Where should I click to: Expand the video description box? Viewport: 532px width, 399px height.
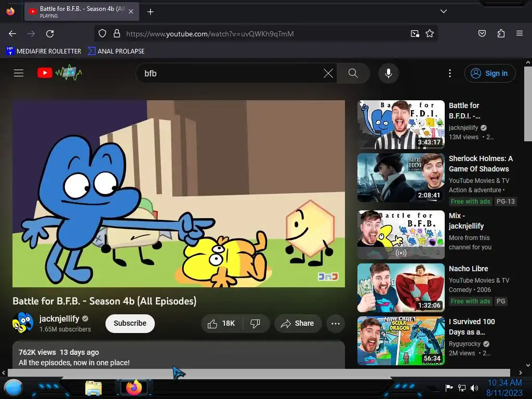[179, 355]
